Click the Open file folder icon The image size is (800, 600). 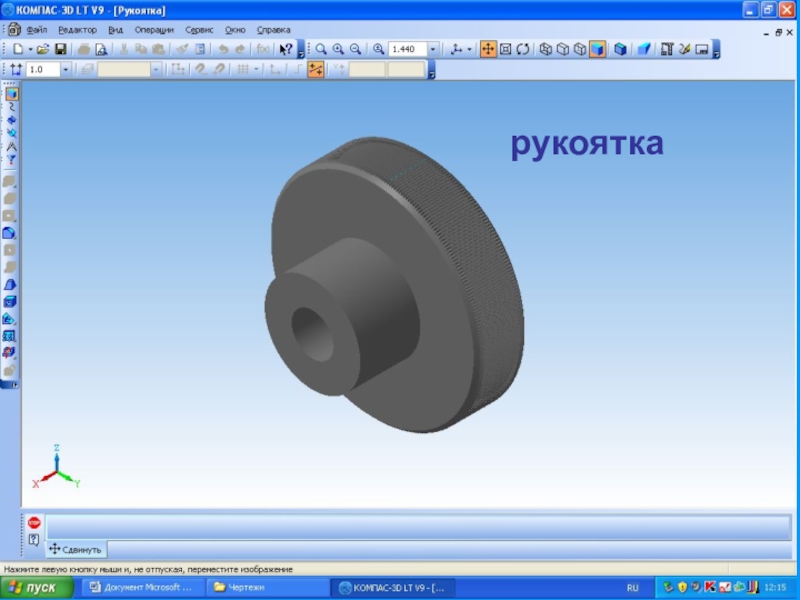coord(43,49)
